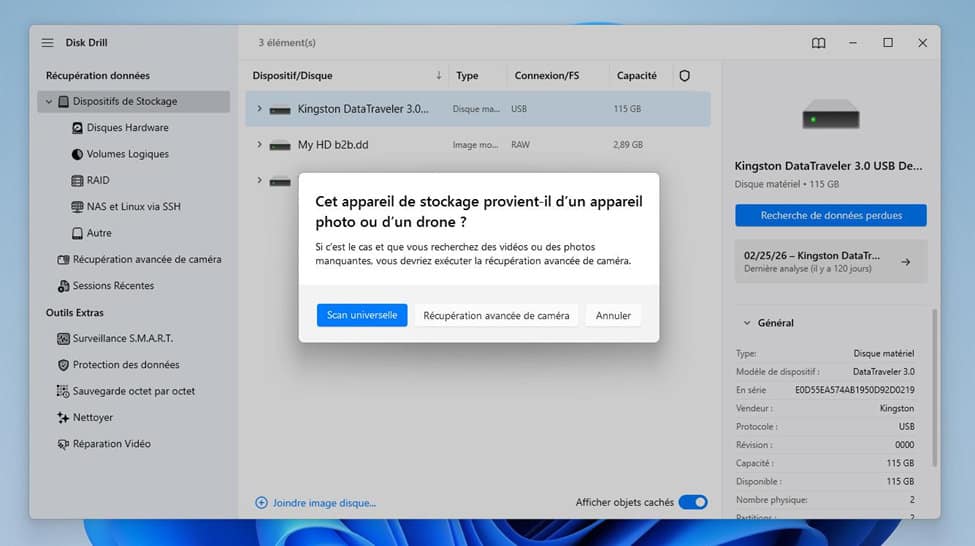Viewport: 975px width, 546px height.
Task: Click Annuler in the dialog
Action: 613,315
